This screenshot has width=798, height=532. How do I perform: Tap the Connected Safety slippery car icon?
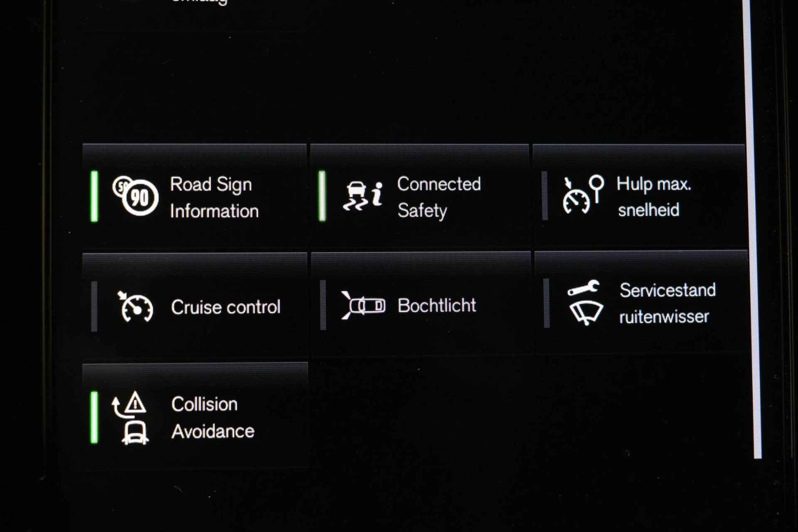(362, 196)
